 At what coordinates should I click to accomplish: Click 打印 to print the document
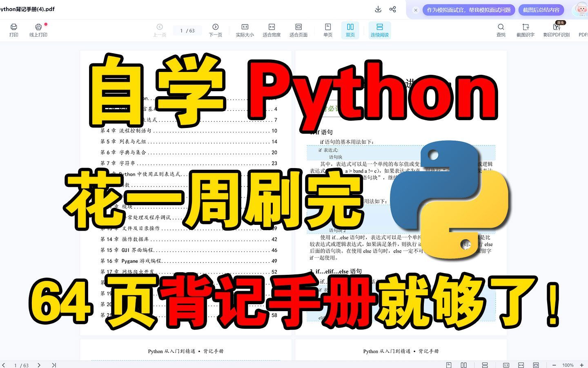[14, 30]
